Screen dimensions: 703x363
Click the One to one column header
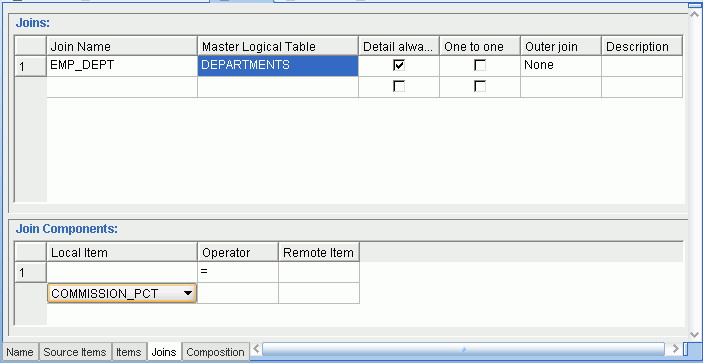480,46
